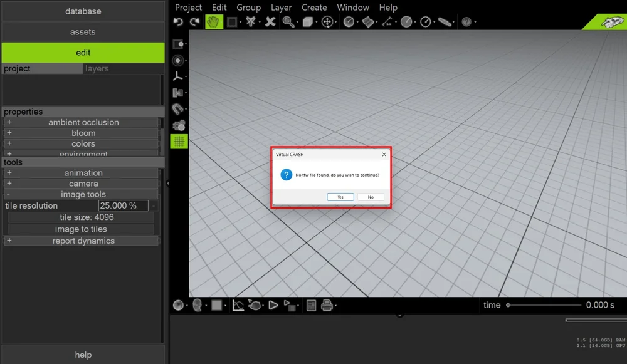
Task: Open dropdown arrow beside the rectangle selection tool
Action: 240,23
